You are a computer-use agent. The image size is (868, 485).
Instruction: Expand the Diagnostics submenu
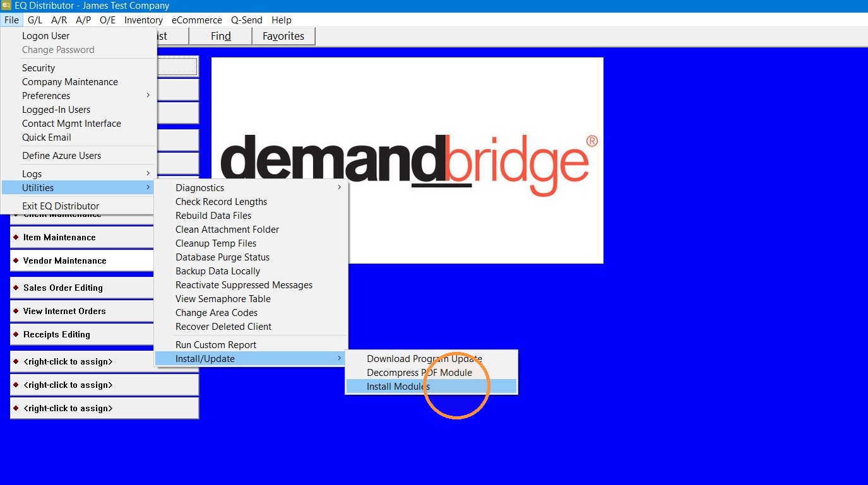coord(251,188)
